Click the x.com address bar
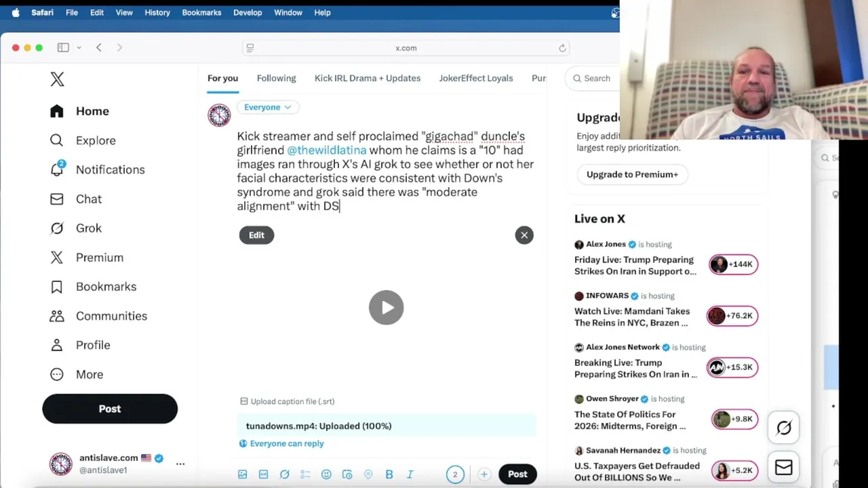Image resolution: width=868 pixels, height=488 pixels. pos(406,48)
